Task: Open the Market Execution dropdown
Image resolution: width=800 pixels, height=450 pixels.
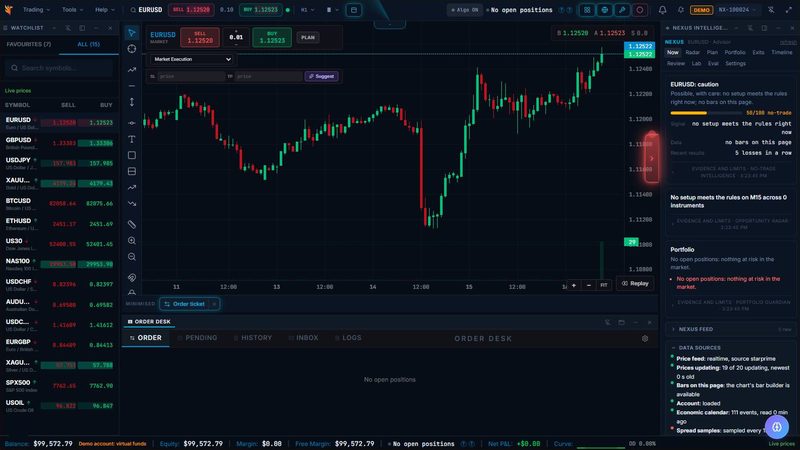Action: pos(191,59)
